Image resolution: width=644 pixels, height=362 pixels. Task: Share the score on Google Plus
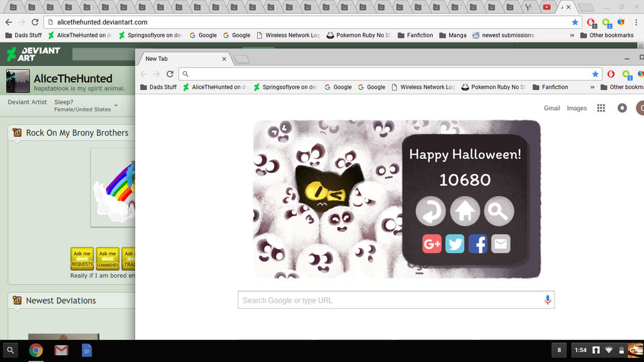pos(431,244)
